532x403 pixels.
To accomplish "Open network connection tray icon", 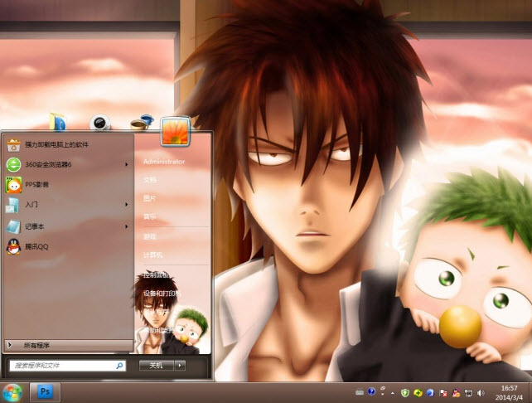I will [x=468, y=393].
